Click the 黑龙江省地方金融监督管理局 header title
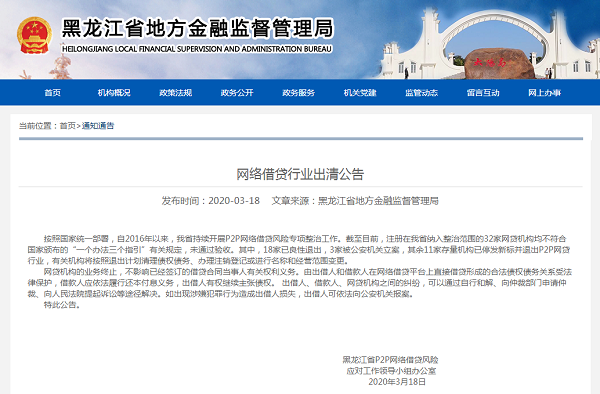Image resolution: width=600 pixels, height=394 pixels. click(198, 29)
